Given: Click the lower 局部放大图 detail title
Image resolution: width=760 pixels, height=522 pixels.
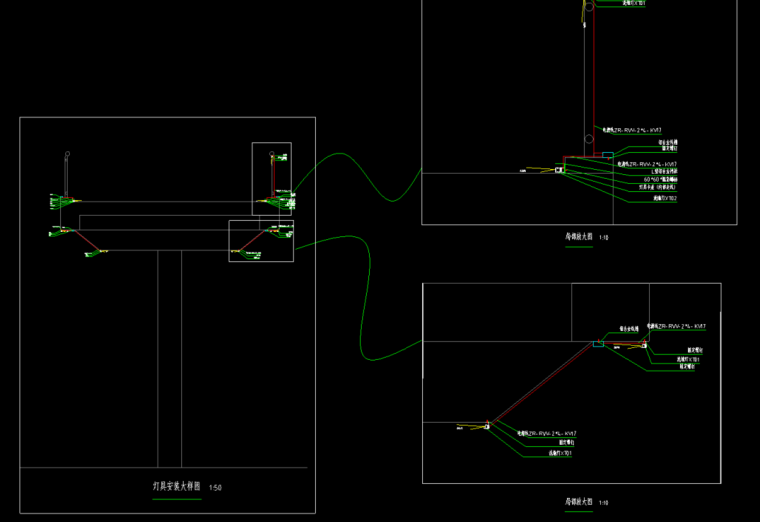Looking at the screenshot, I should (579, 502).
